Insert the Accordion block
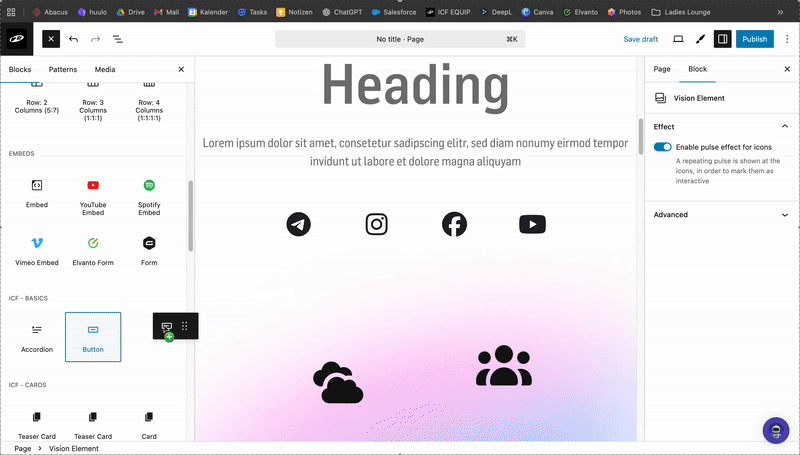800x455 pixels. coord(37,338)
